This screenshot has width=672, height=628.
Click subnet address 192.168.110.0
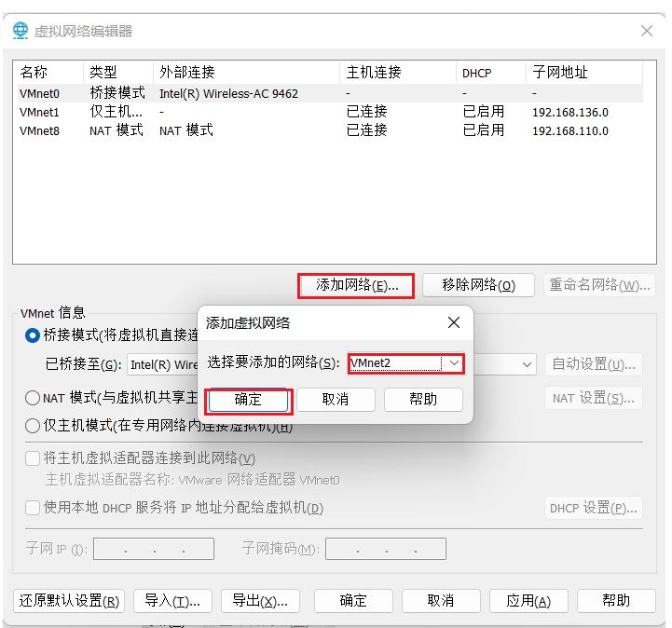[570, 131]
